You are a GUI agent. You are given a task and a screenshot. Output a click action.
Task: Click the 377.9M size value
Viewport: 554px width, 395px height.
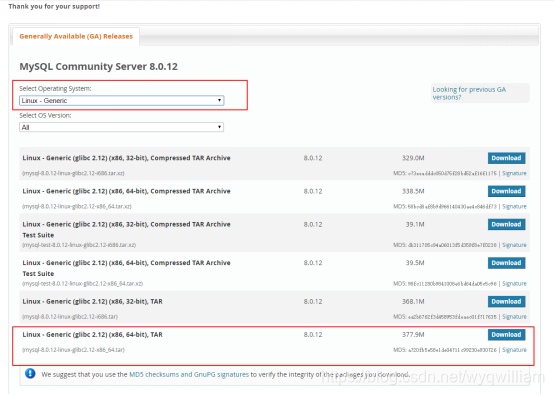pyautogui.click(x=413, y=335)
